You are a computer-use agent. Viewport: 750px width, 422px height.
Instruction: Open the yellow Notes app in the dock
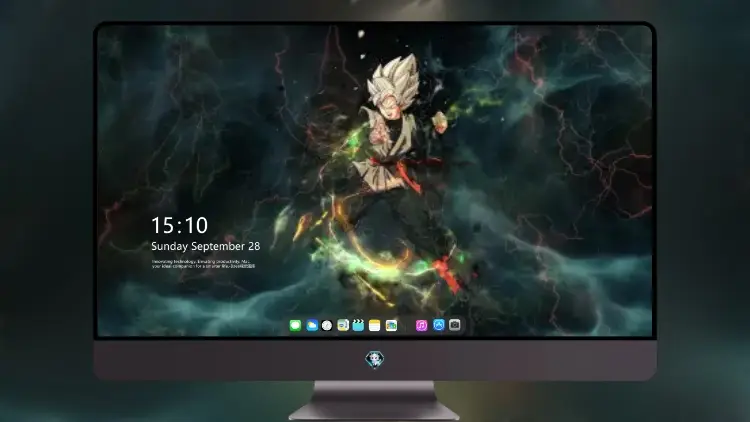[375, 325]
